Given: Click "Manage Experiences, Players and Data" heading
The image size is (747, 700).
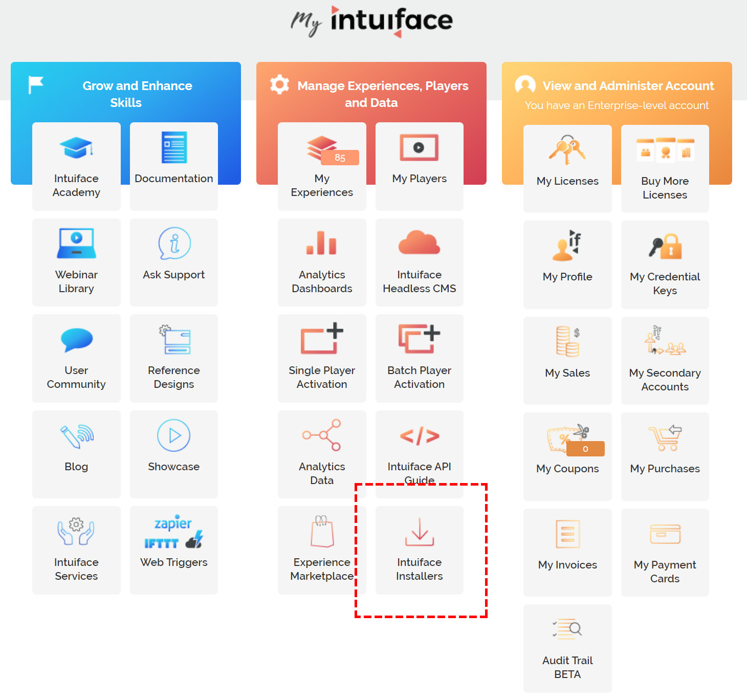Looking at the screenshot, I should [x=383, y=94].
